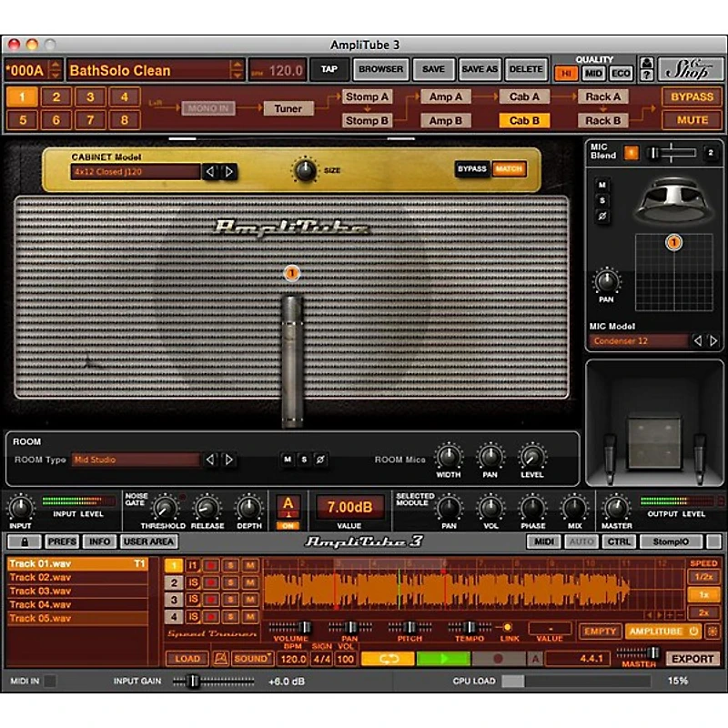
Task: Click the small box at the right of StompIO
Action: point(713,541)
